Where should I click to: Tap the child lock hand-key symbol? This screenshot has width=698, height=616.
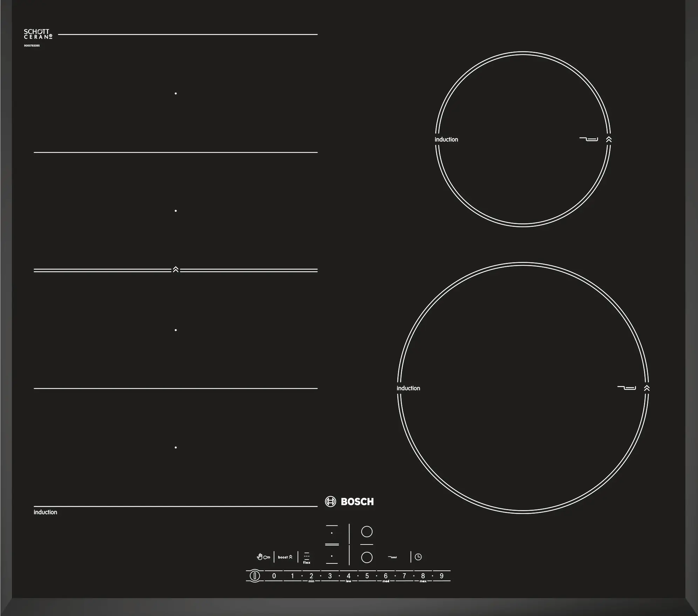tap(263, 557)
